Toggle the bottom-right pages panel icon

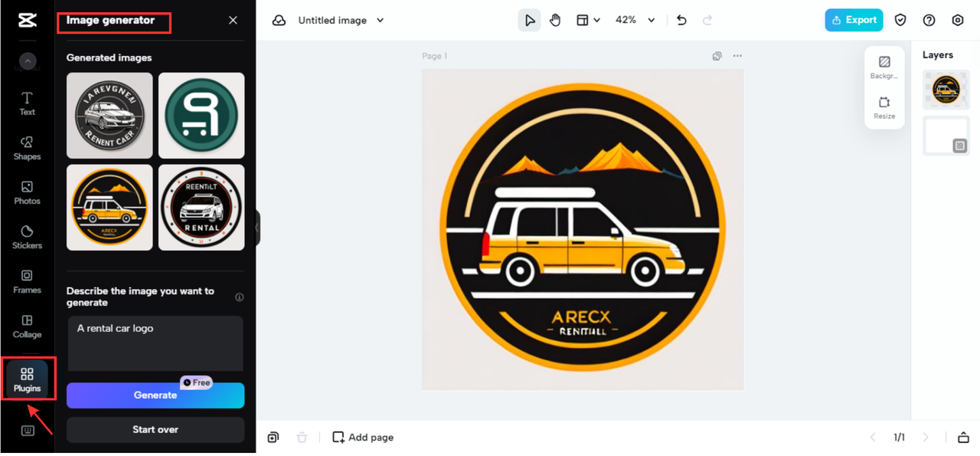point(963,438)
